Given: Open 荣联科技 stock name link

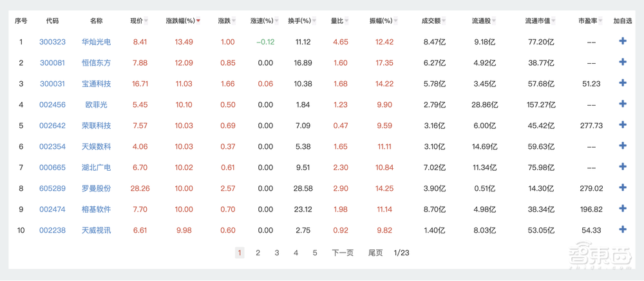Looking at the screenshot, I should pyautogui.click(x=97, y=125).
